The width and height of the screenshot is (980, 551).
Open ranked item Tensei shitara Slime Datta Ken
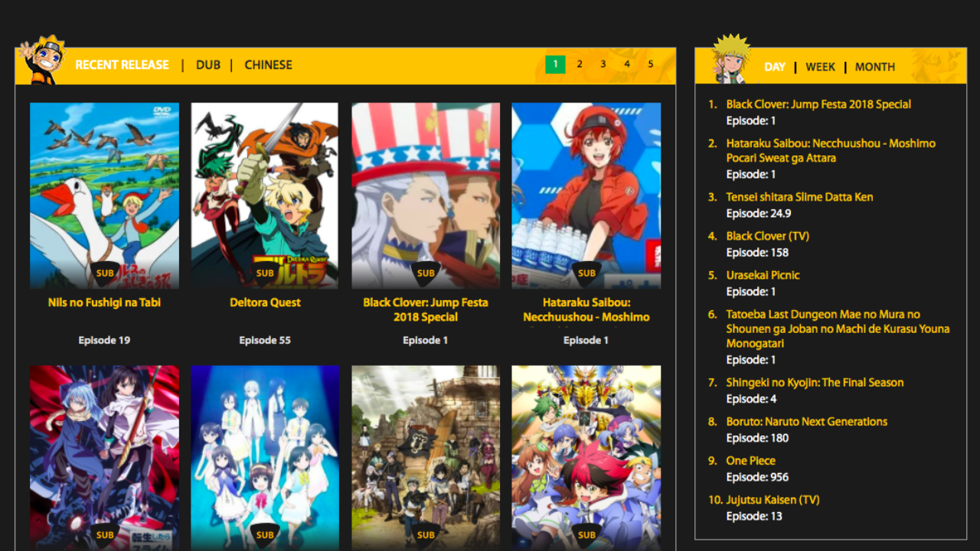pyautogui.click(x=799, y=197)
